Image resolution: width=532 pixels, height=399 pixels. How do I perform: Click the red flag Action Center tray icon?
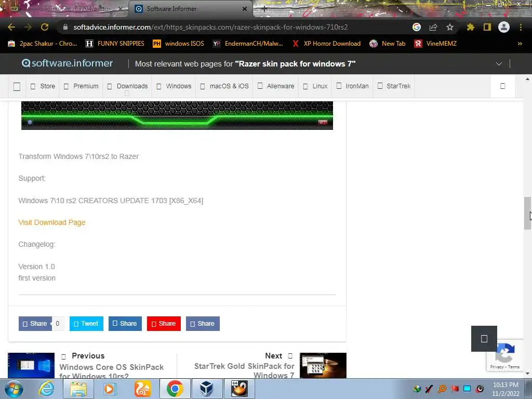tap(455, 389)
